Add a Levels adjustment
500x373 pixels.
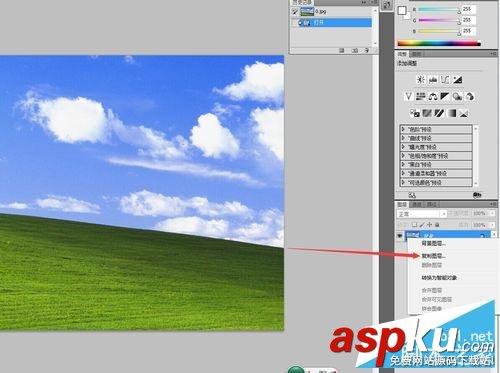(433, 80)
